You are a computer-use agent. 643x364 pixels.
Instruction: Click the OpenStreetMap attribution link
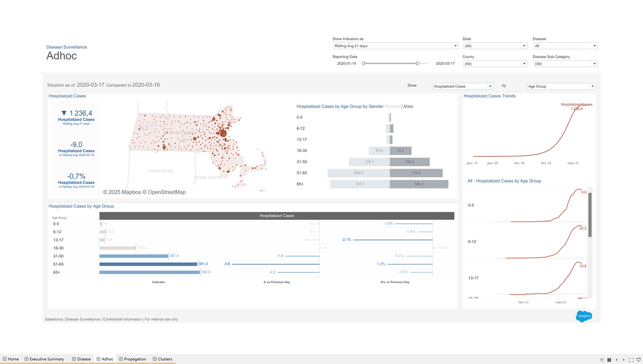point(167,192)
